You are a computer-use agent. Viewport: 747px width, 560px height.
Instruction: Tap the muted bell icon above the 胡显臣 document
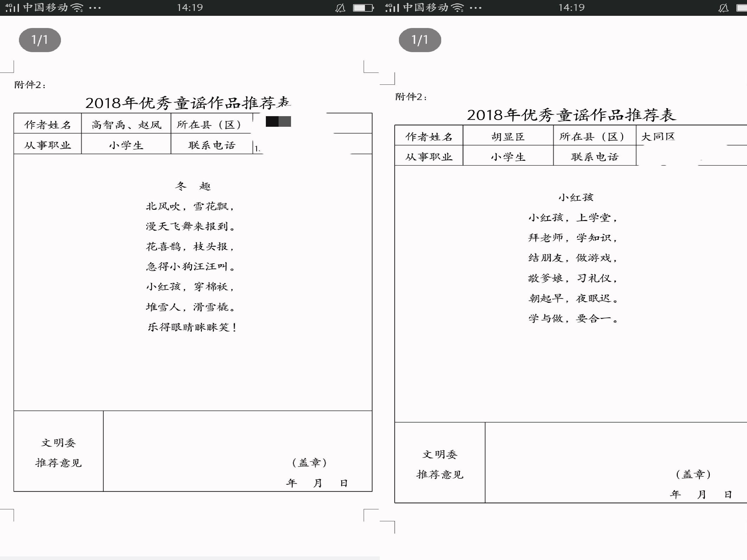(x=723, y=8)
